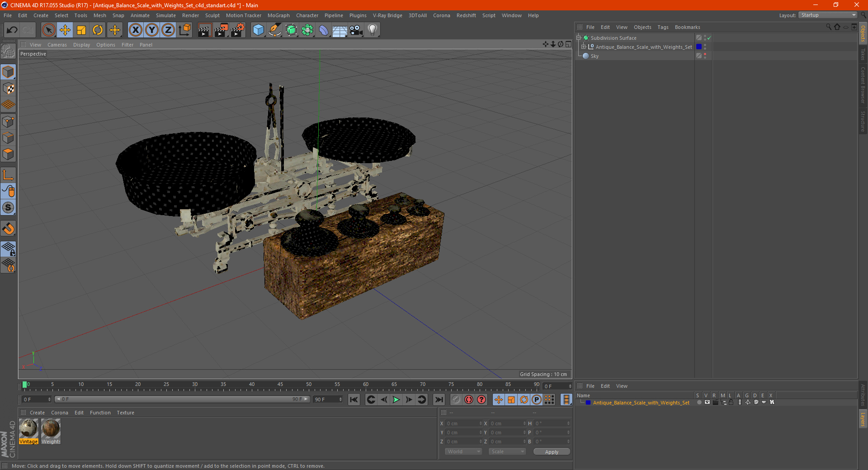Click the X position input field

(x=464, y=423)
